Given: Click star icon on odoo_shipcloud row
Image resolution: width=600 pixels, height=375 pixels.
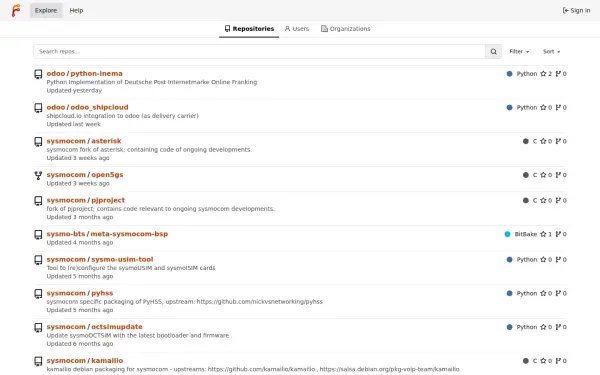Looking at the screenshot, I should [x=543, y=108].
